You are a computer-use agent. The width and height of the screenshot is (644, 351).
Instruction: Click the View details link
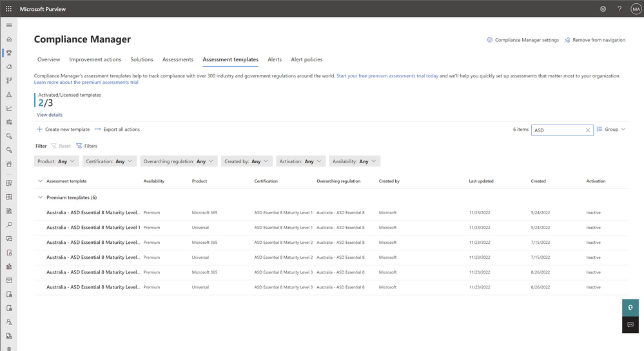[x=50, y=115]
